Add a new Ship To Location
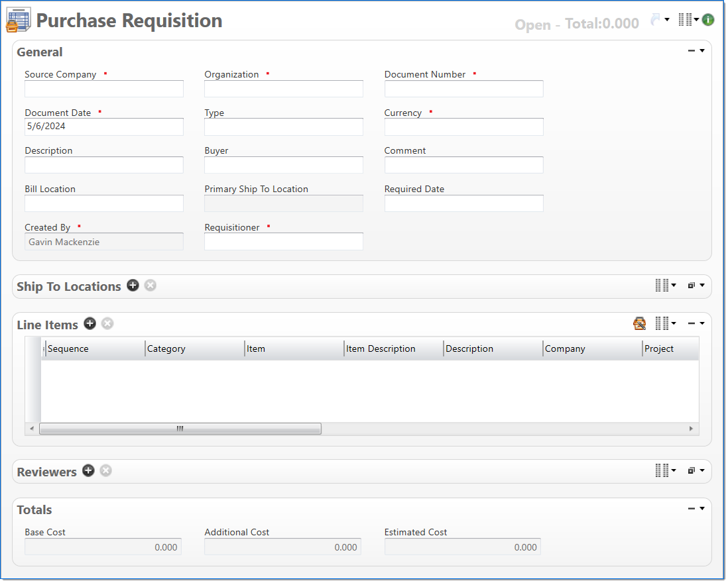The height and width of the screenshot is (583, 728). coord(133,286)
